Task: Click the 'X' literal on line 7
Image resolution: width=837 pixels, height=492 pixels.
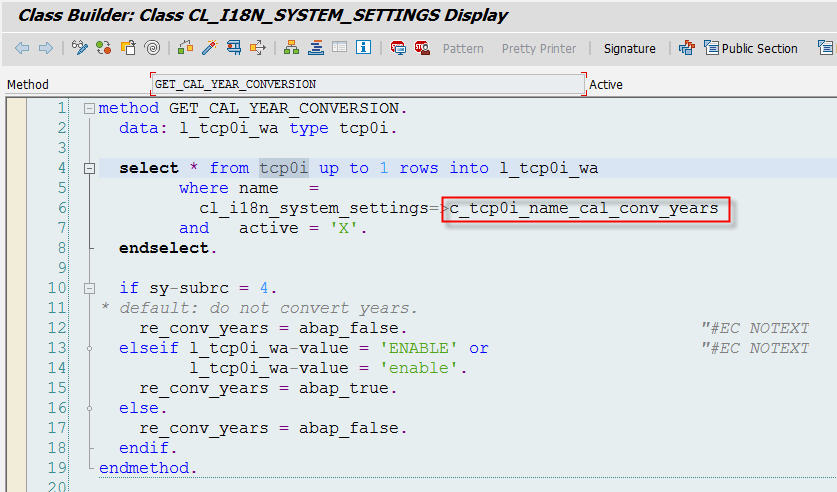Action: click(344, 228)
